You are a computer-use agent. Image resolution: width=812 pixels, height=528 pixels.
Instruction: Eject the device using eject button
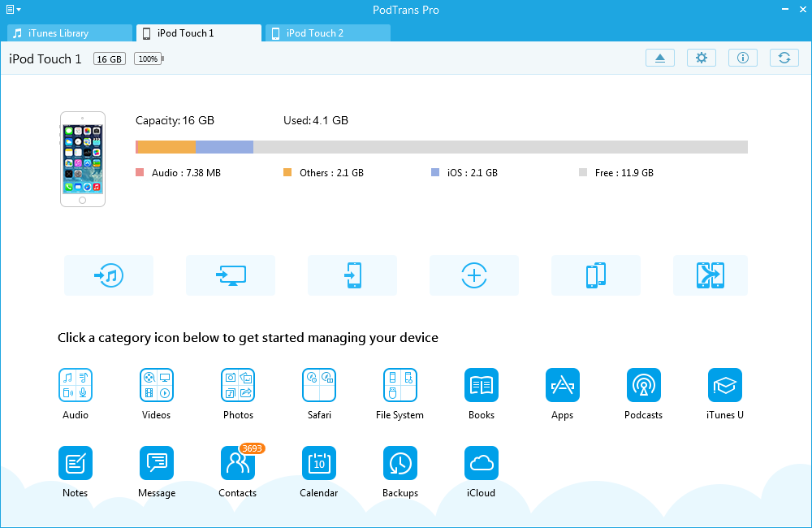[x=660, y=58]
